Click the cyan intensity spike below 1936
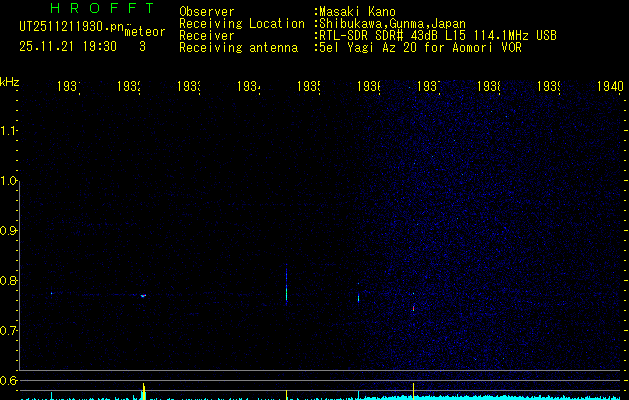Screen dimensions: 629x400 tap(358, 395)
